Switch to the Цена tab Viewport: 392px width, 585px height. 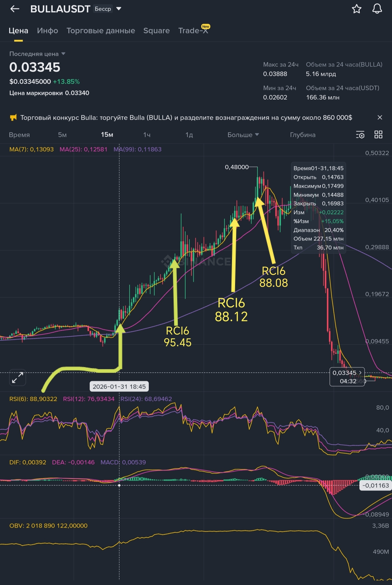tap(18, 31)
